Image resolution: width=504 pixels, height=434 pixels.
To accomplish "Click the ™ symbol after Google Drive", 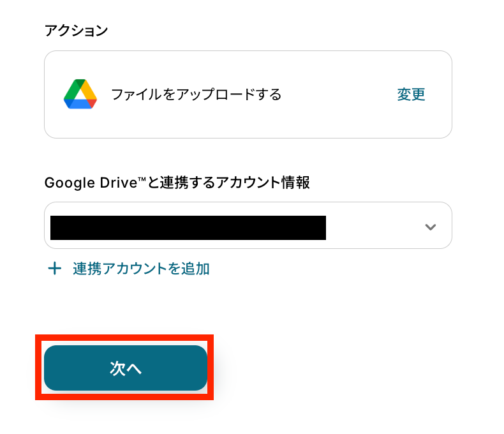I will click(142, 179).
